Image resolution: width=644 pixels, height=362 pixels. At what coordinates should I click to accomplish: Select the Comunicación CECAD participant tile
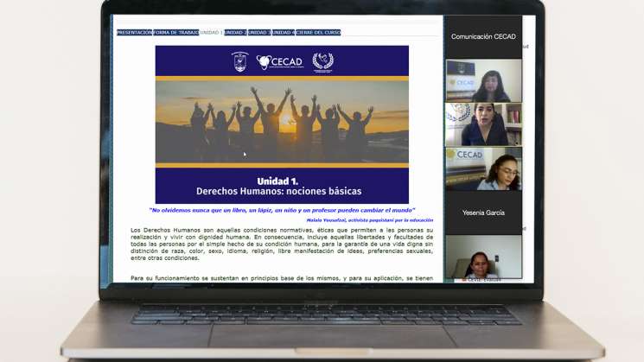[x=483, y=36]
